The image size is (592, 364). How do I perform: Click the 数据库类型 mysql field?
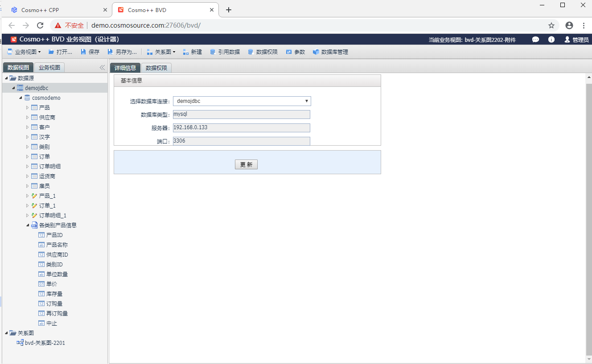[x=242, y=115]
